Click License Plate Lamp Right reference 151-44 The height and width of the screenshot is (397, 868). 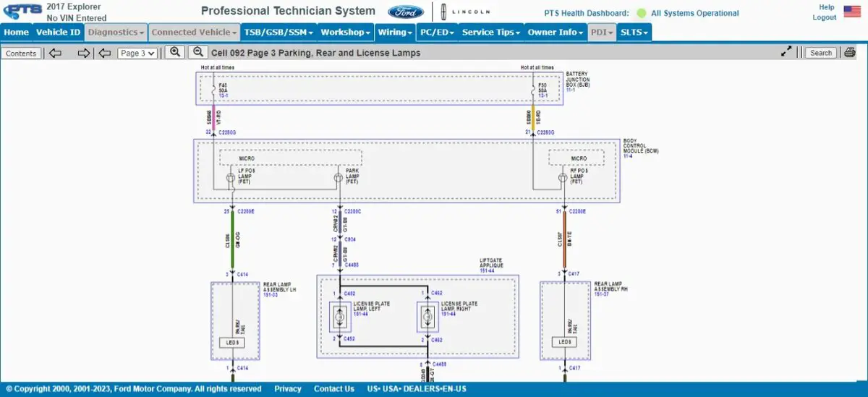click(x=447, y=314)
